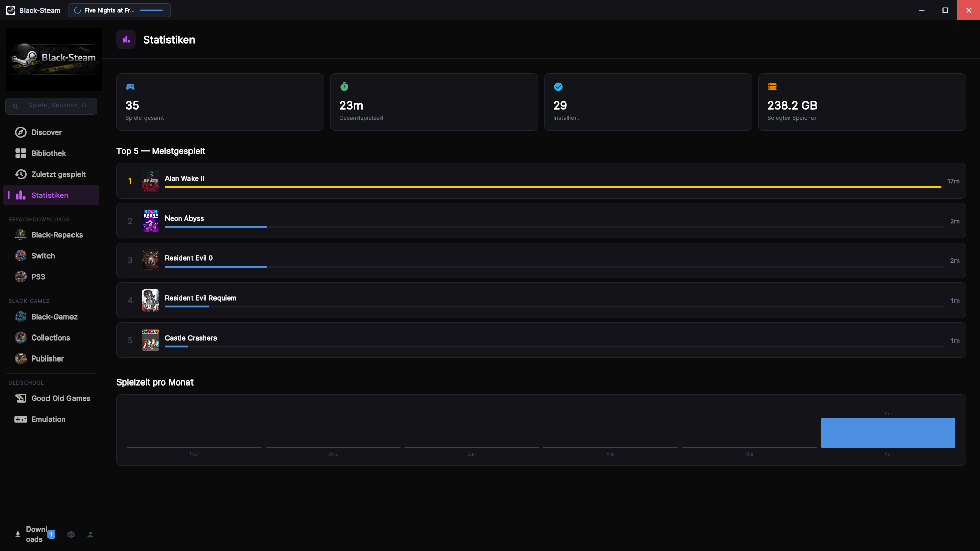Click the PS3 sidebar icon
Viewport: 980px width, 551px height.
pos(20,277)
